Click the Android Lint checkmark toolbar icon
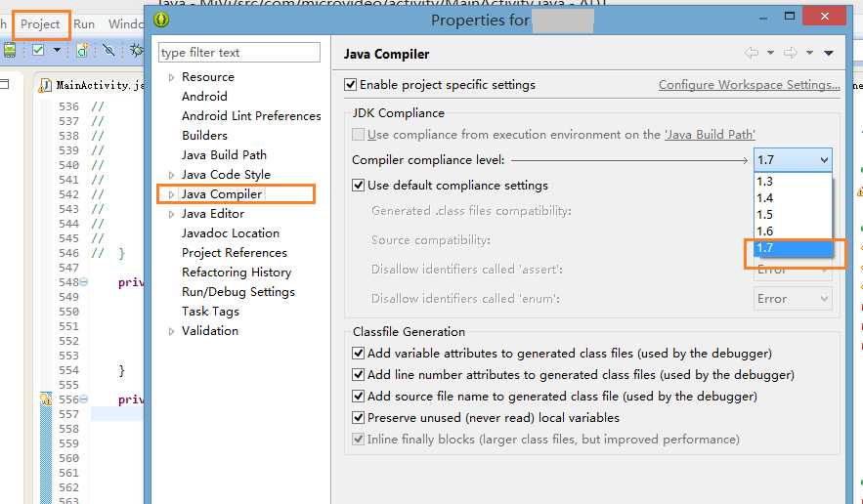Image resolution: width=863 pixels, height=504 pixels. (38, 50)
